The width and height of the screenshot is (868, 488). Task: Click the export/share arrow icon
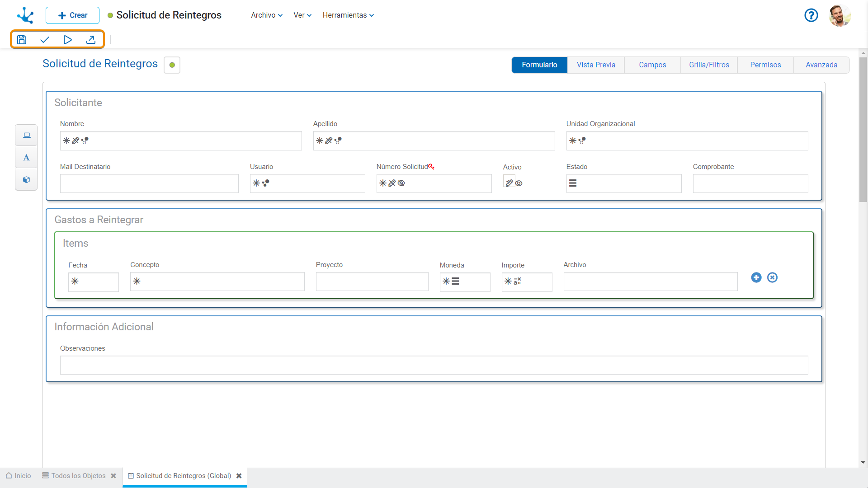pyautogui.click(x=91, y=40)
